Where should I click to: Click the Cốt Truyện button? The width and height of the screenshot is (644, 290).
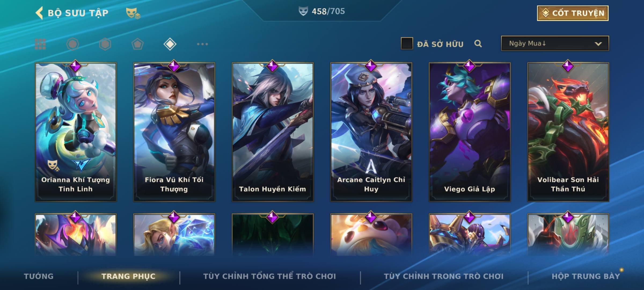pyautogui.click(x=573, y=13)
